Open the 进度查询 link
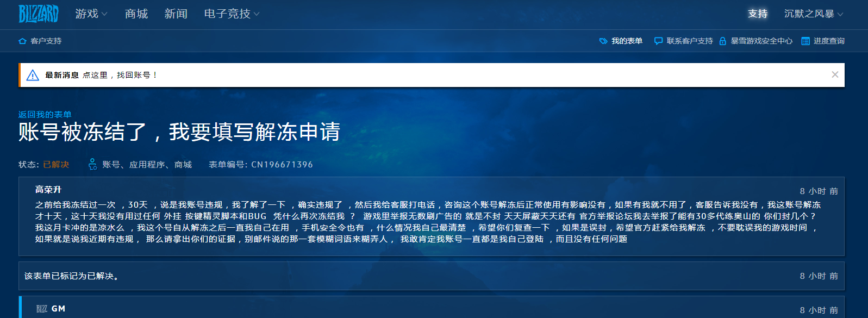This screenshot has width=868, height=318. [829, 41]
